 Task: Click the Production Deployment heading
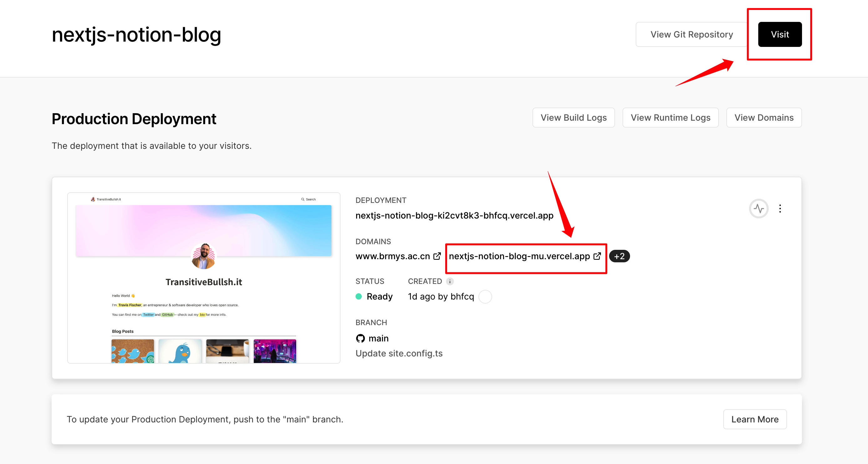pyautogui.click(x=134, y=119)
